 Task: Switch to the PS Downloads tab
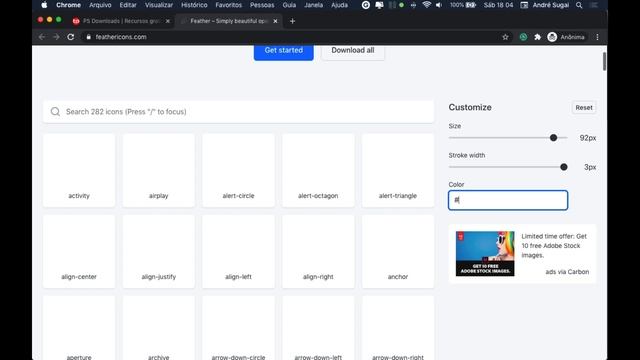click(121, 21)
